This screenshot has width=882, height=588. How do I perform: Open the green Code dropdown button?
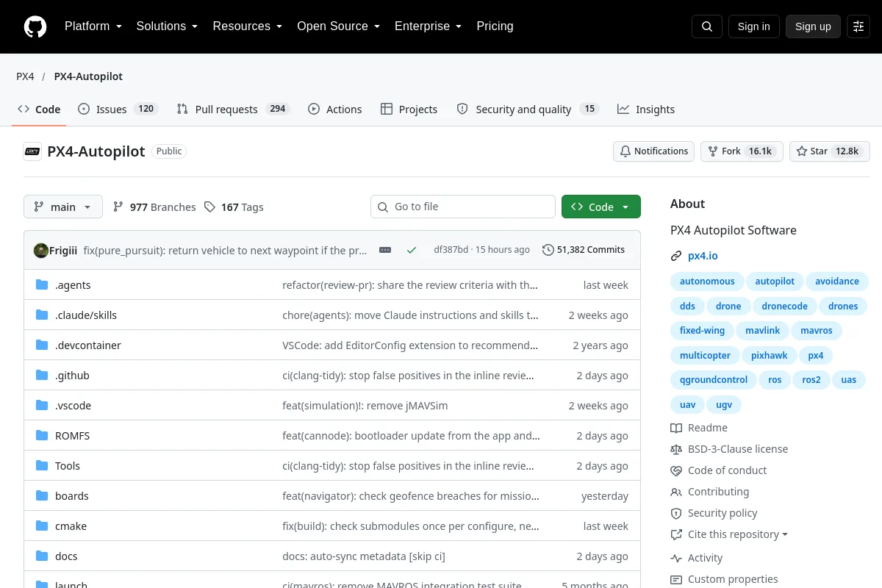coord(601,207)
